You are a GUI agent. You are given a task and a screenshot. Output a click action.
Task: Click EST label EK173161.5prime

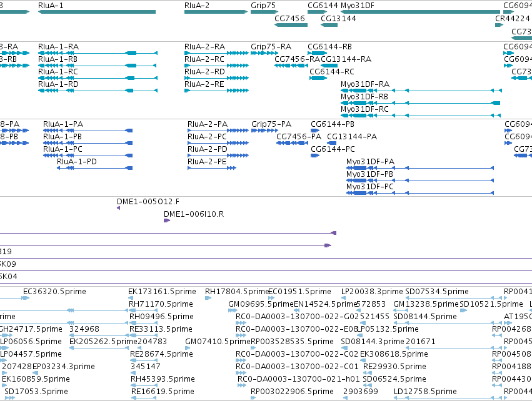tap(162, 292)
